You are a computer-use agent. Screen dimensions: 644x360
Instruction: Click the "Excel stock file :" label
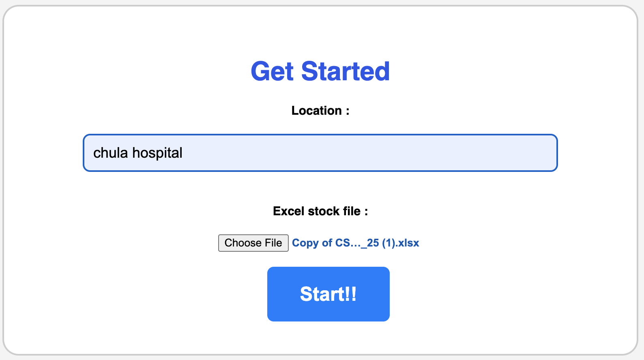tap(320, 211)
